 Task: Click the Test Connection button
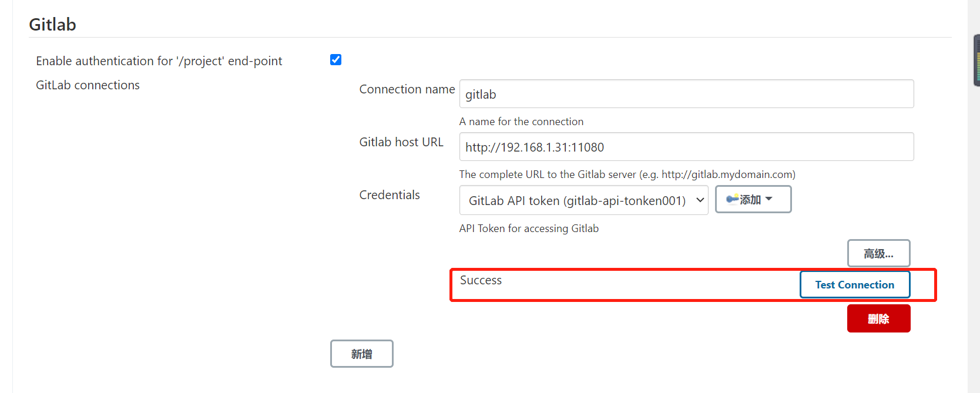[x=854, y=284]
